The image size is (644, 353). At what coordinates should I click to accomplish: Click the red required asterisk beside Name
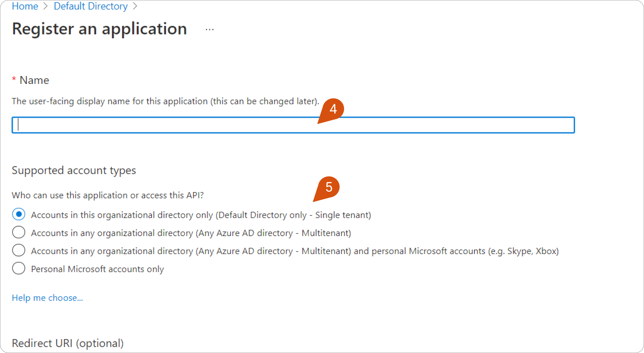pyautogui.click(x=14, y=79)
